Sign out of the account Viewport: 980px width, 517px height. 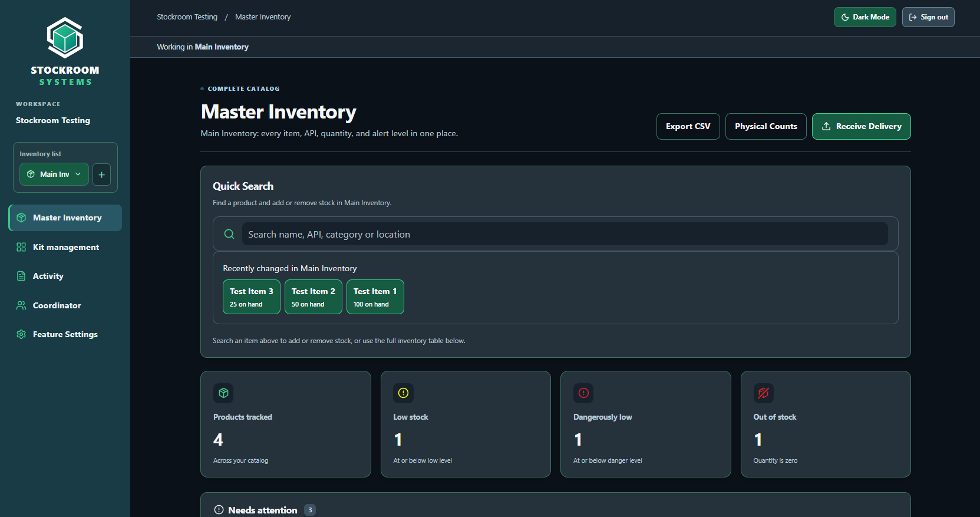click(928, 17)
